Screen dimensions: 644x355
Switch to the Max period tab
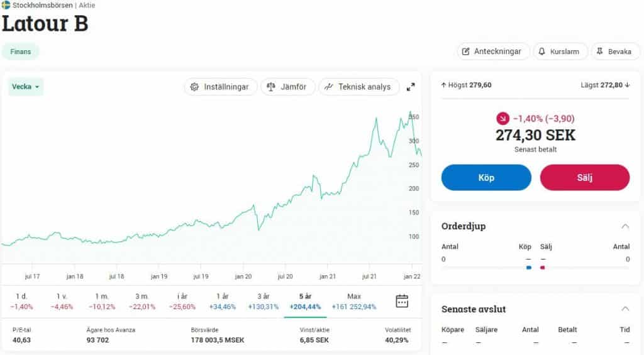(354, 301)
